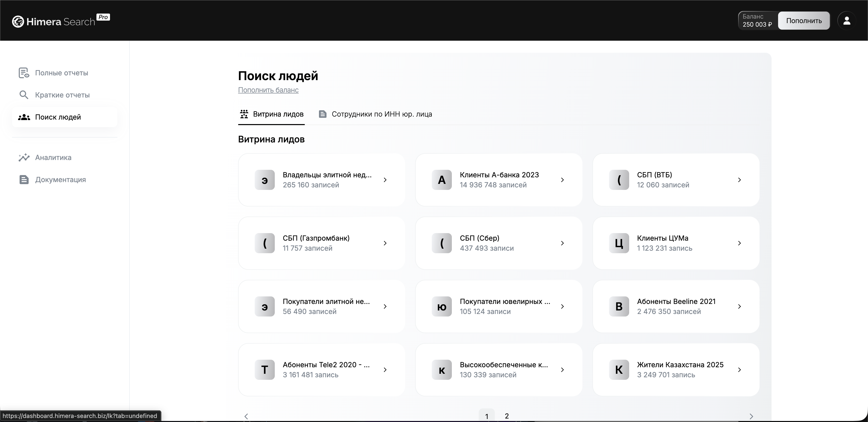Click the 'Ю' badge for Покупатели ювелирных
868x422 pixels.
pyautogui.click(x=442, y=306)
